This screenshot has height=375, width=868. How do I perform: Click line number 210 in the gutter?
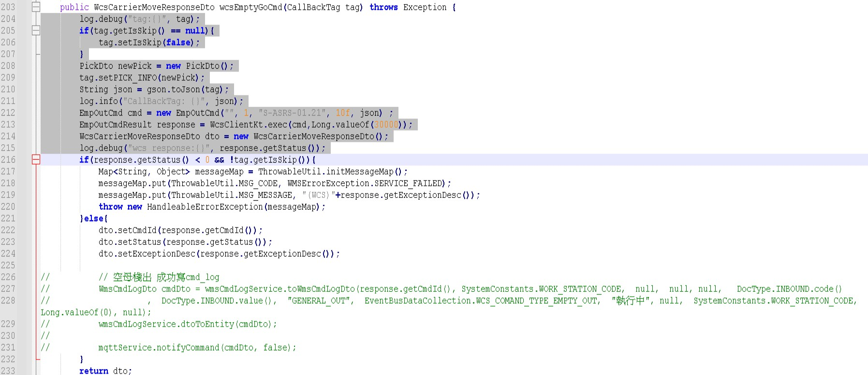(x=8, y=90)
